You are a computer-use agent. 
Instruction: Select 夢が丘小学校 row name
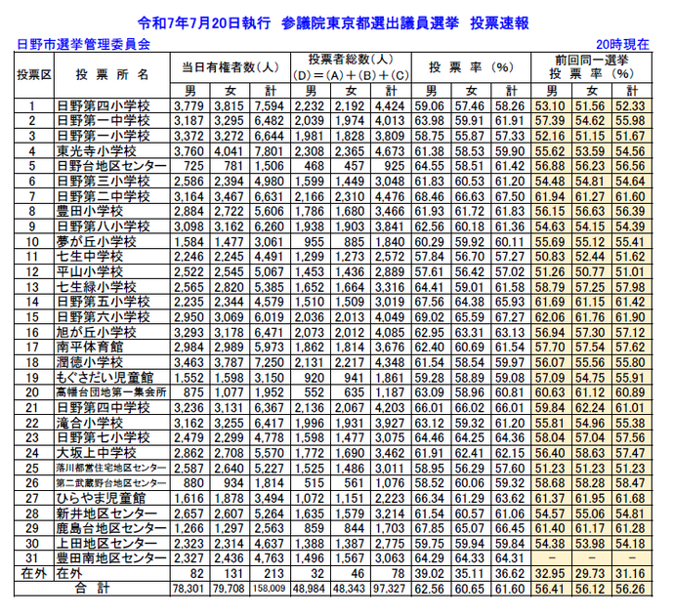[x=97, y=242]
